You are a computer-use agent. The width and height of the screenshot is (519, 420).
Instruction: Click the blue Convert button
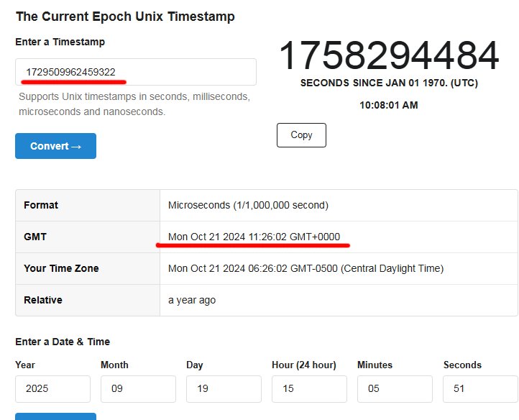pos(55,146)
